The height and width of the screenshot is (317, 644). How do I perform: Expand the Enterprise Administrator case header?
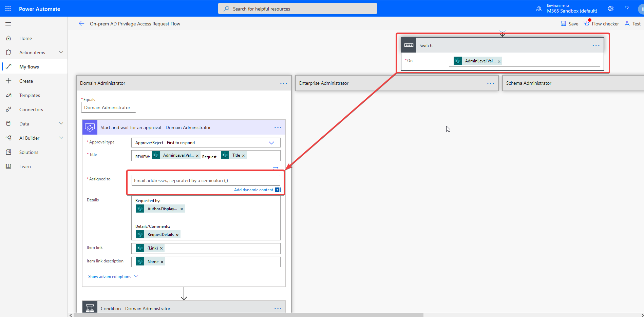(397, 83)
